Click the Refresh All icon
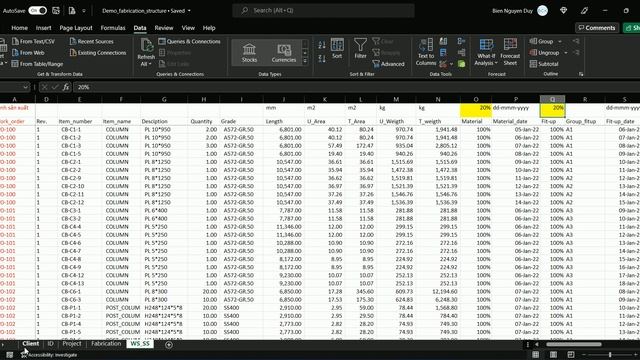640x360 pixels. point(146,45)
